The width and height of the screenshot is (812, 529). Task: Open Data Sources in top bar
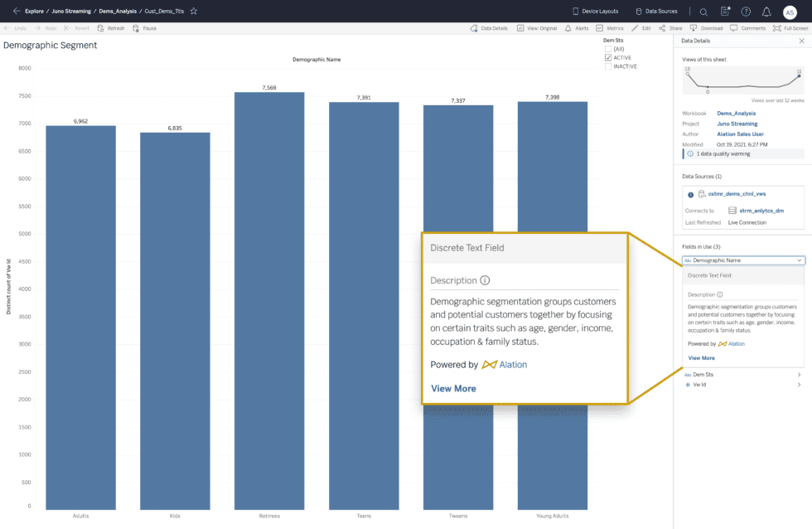(x=656, y=12)
